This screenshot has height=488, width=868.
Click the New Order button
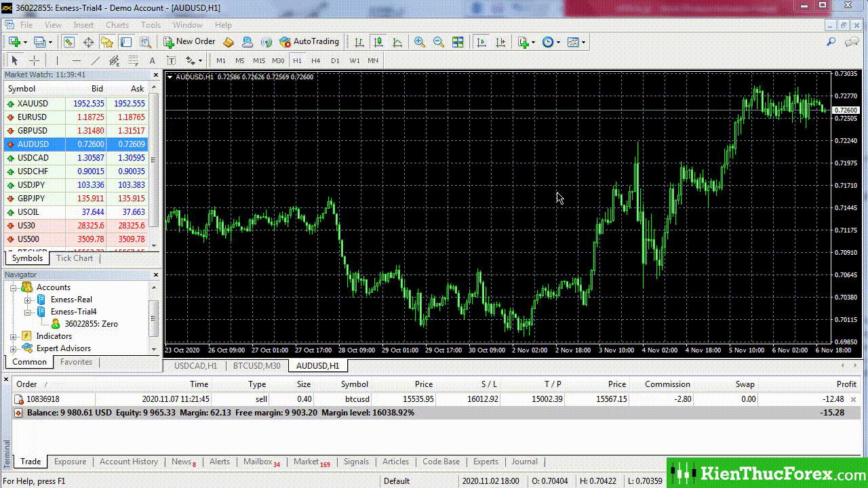coord(189,42)
